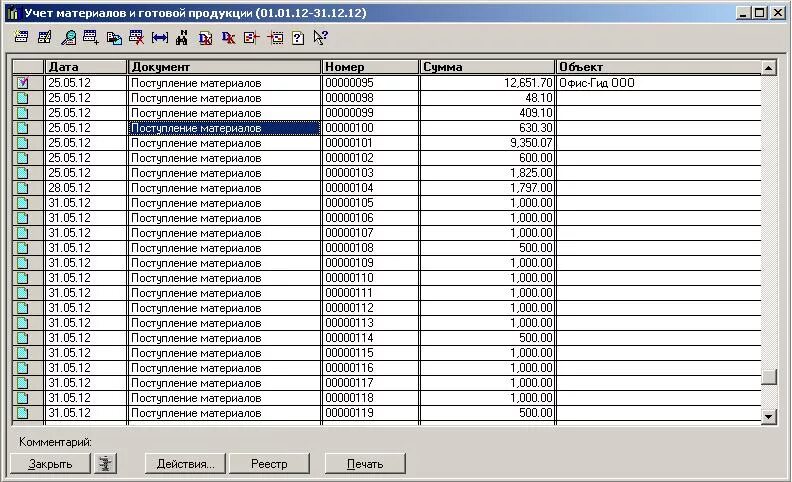Select number cell 00000111
Viewport: 792px width, 482px height.
pos(371,293)
